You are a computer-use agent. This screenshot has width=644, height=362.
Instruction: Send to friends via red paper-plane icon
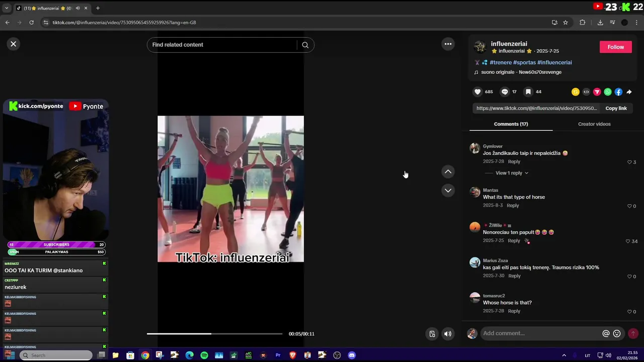point(597,92)
